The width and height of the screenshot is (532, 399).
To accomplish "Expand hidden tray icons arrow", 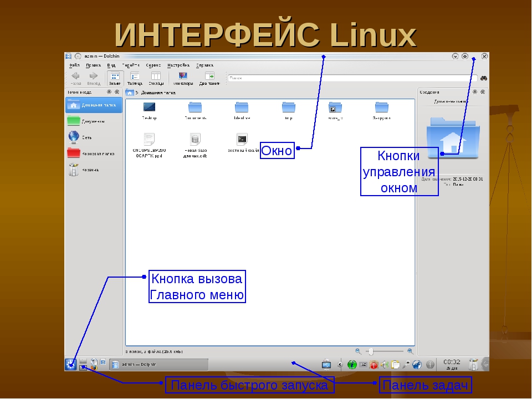I will [x=340, y=365].
